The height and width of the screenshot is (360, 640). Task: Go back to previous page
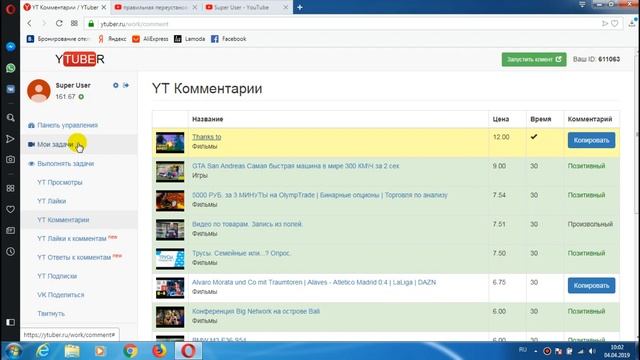point(29,24)
